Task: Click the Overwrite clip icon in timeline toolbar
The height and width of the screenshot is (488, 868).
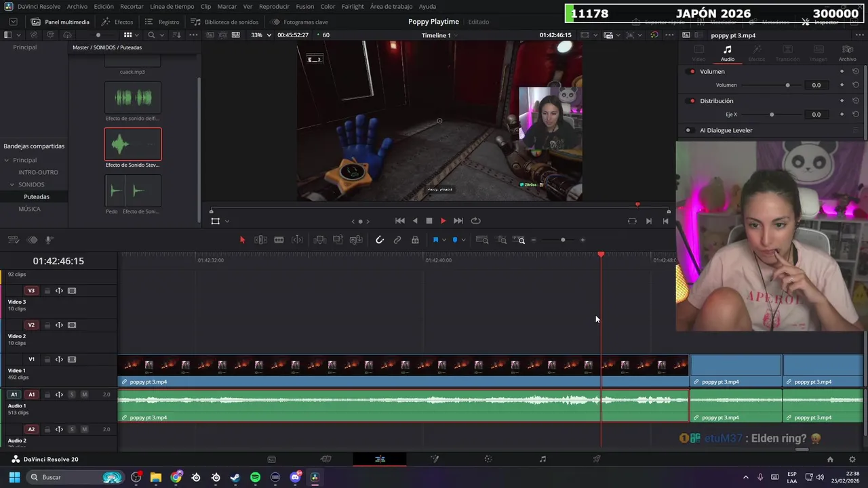Action: 338,240
